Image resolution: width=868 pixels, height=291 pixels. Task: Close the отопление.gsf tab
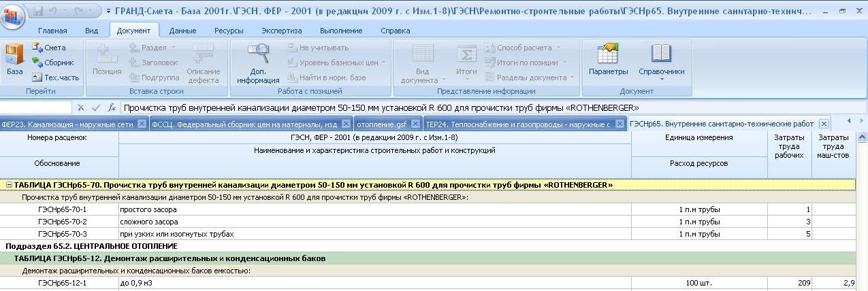(415, 124)
